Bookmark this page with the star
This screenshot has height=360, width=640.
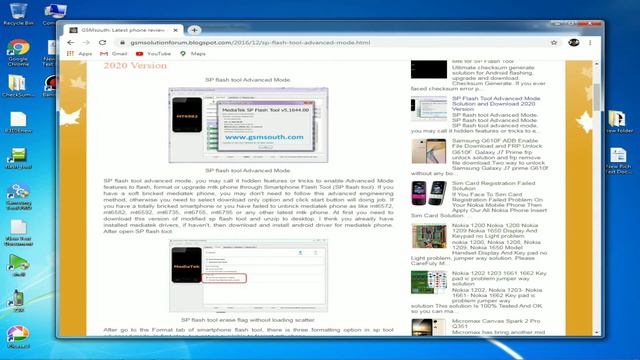(x=554, y=42)
